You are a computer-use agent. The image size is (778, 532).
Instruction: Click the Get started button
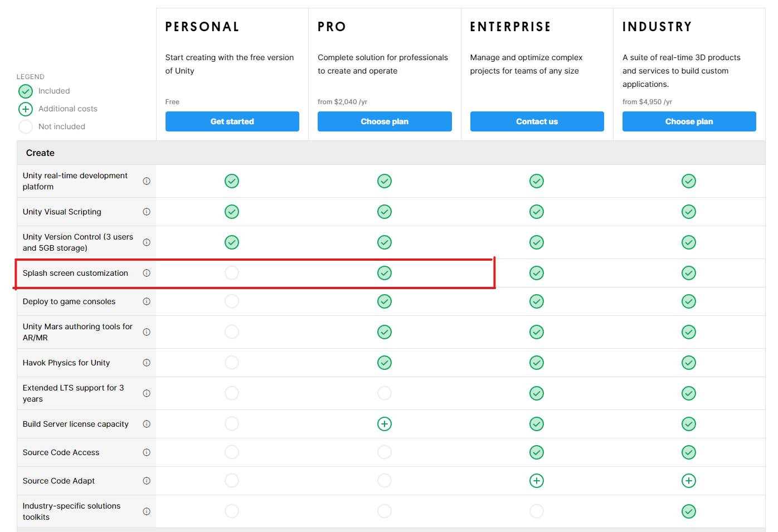point(232,121)
